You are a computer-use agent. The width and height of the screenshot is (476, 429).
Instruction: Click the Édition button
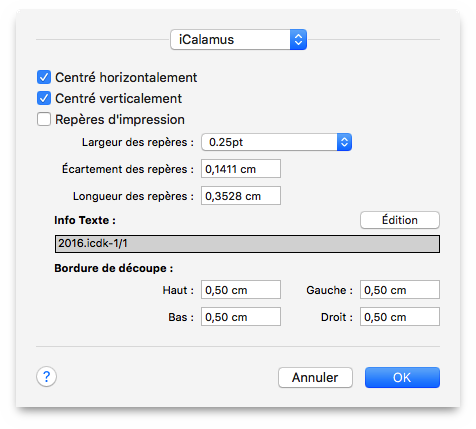click(x=400, y=220)
